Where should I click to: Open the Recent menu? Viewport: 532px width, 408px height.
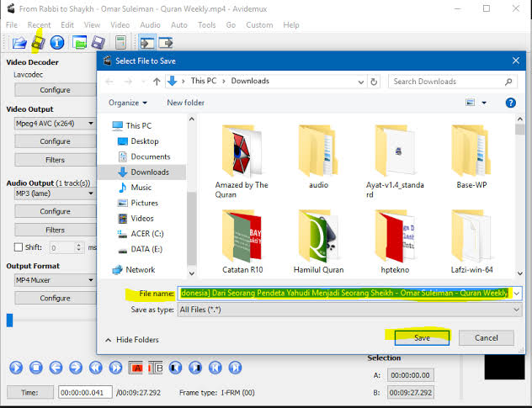(39, 25)
